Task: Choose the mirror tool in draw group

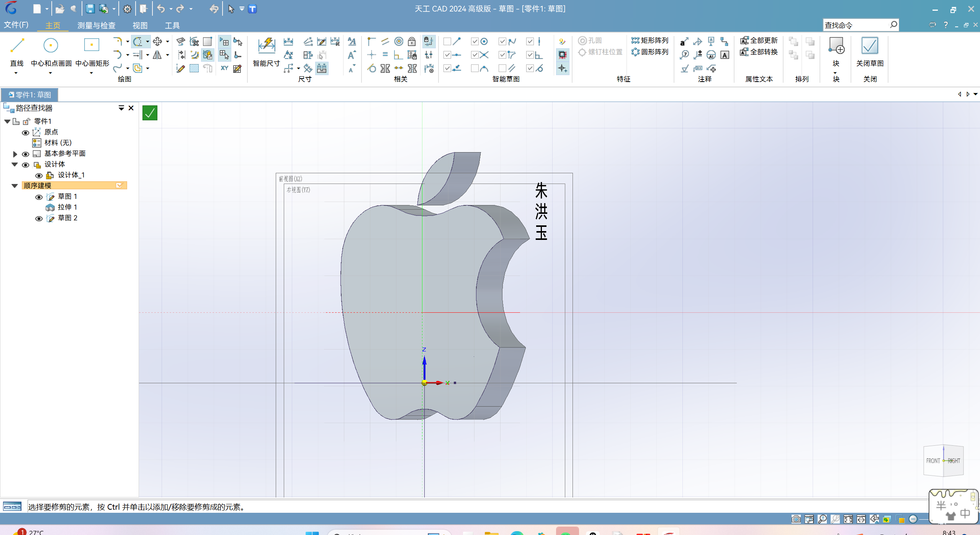Action: [157, 55]
